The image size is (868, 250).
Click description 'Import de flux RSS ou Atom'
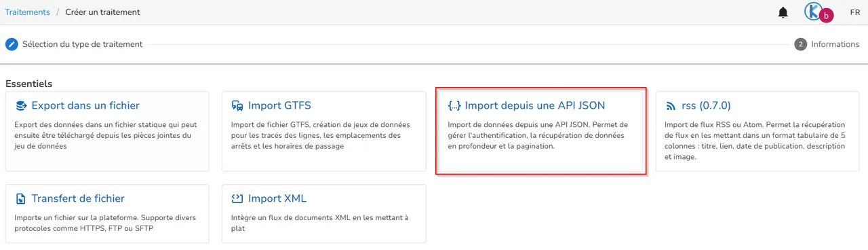(x=755, y=141)
